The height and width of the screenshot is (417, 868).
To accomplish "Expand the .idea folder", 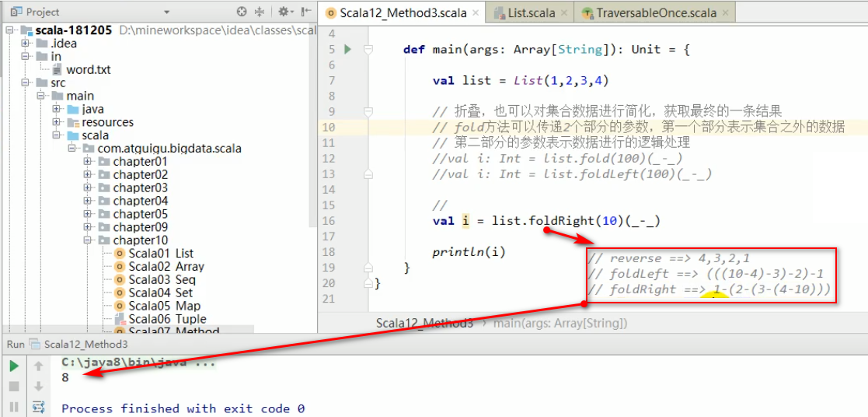I will [25, 44].
